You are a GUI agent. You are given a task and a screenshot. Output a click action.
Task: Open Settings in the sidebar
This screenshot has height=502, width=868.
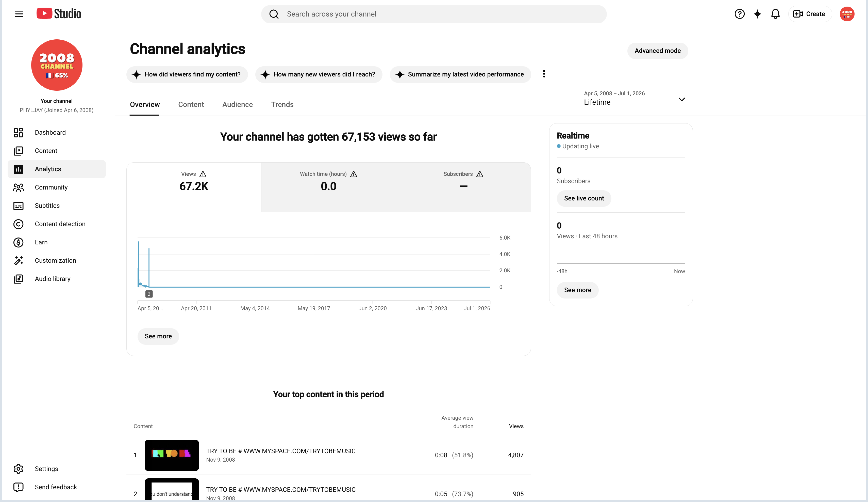click(57, 468)
